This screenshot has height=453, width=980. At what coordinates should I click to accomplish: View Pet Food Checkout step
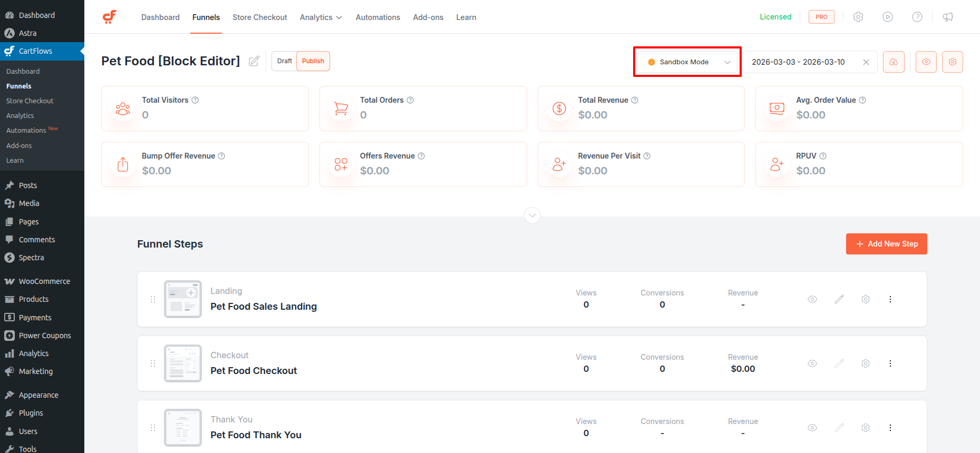point(812,363)
